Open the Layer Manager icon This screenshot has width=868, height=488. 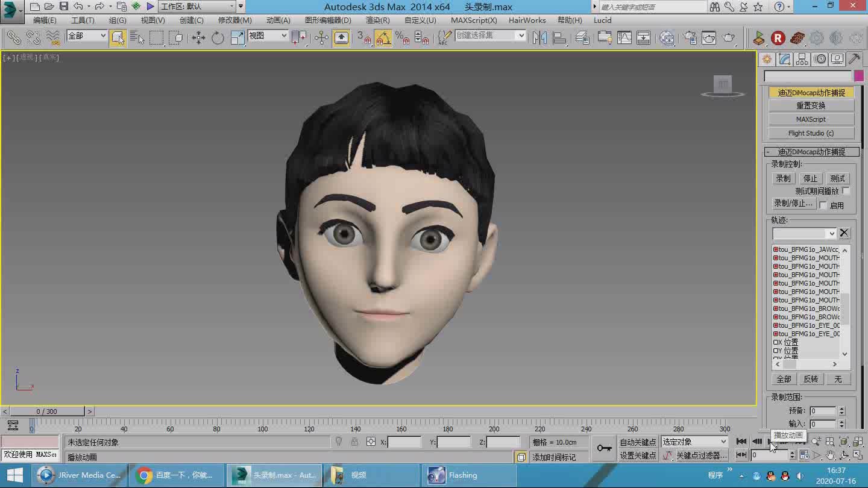point(582,37)
